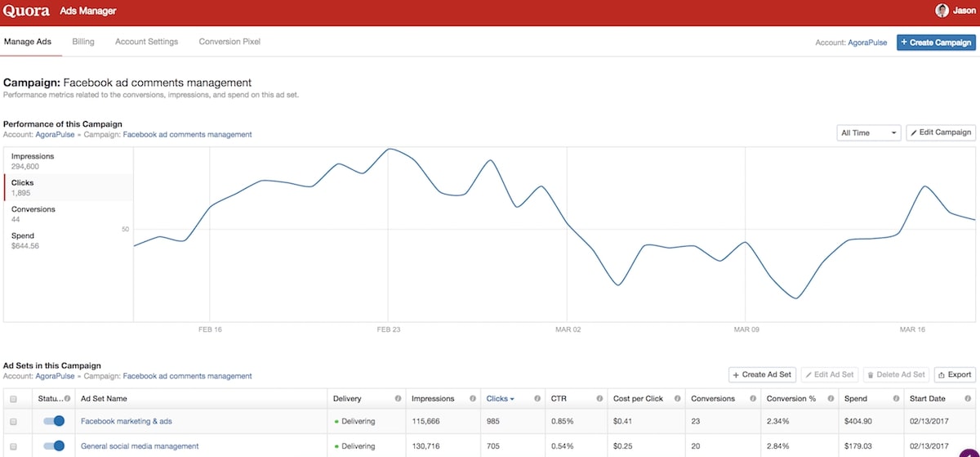Open Jason's profile avatar menu

[942, 11]
